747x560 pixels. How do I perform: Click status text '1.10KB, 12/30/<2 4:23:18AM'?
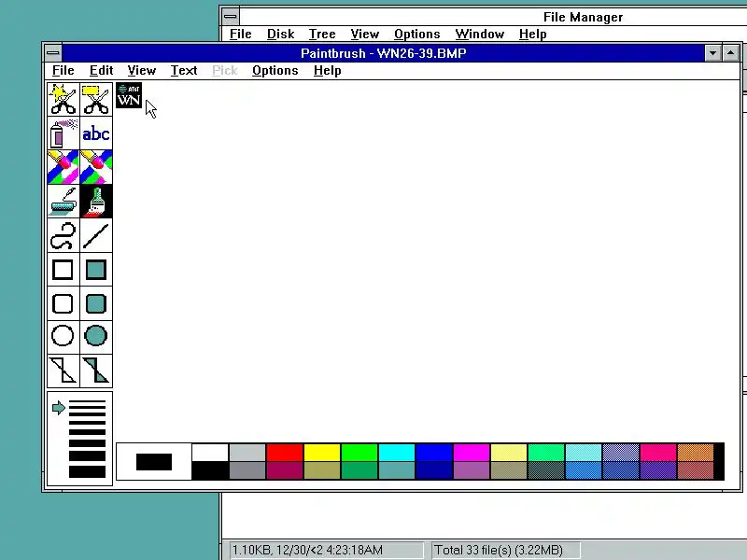coord(307,550)
